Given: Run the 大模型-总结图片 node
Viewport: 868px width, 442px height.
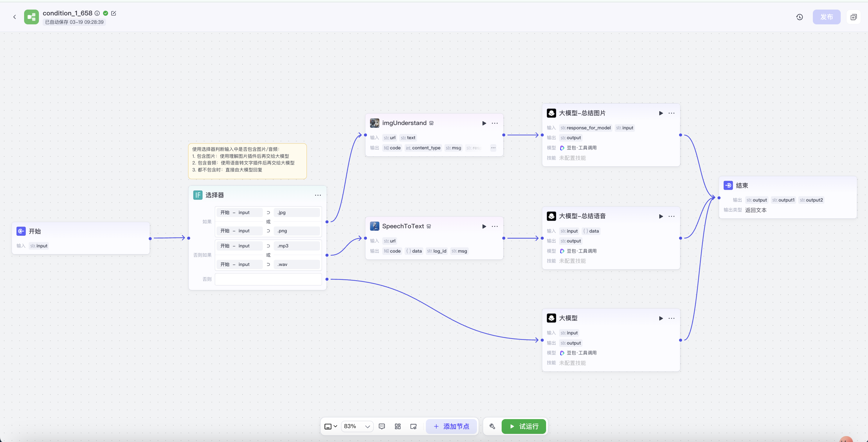Looking at the screenshot, I should 661,113.
